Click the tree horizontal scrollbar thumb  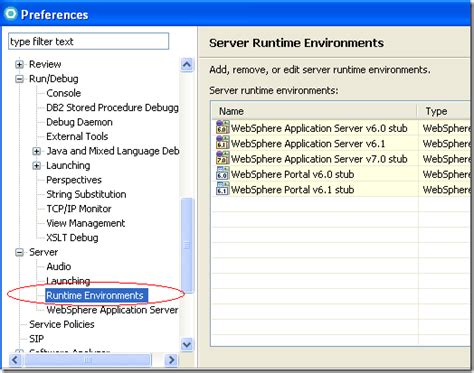[87, 360]
